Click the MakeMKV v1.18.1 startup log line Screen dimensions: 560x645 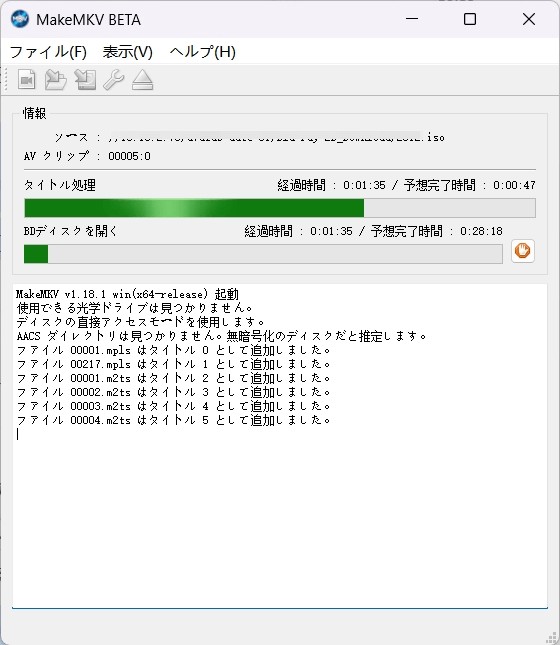(127, 294)
